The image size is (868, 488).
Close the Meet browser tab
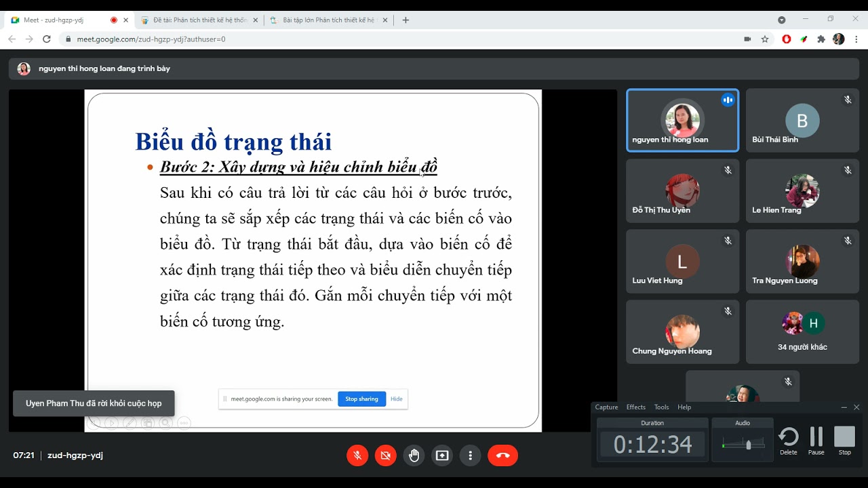(x=125, y=20)
